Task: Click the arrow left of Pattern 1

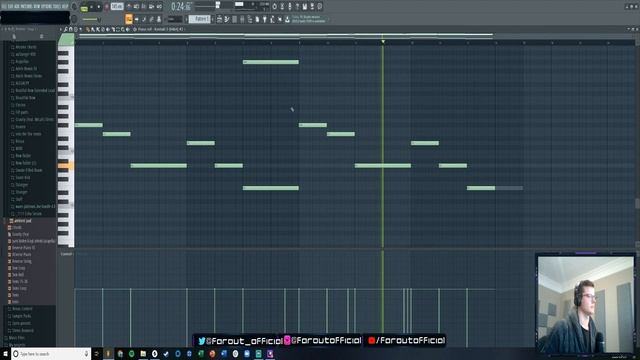Action: pos(187,19)
